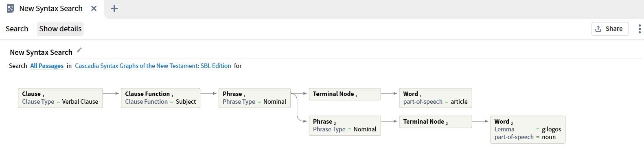The image size is (644, 157).
Task: Select the Phrase 2 Nominal node
Action: click(345, 126)
